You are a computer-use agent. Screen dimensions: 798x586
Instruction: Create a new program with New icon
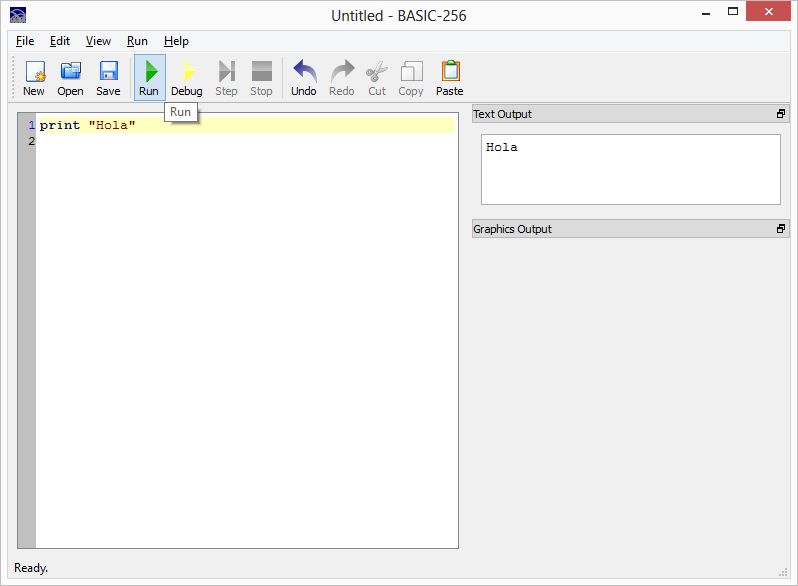pos(34,77)
